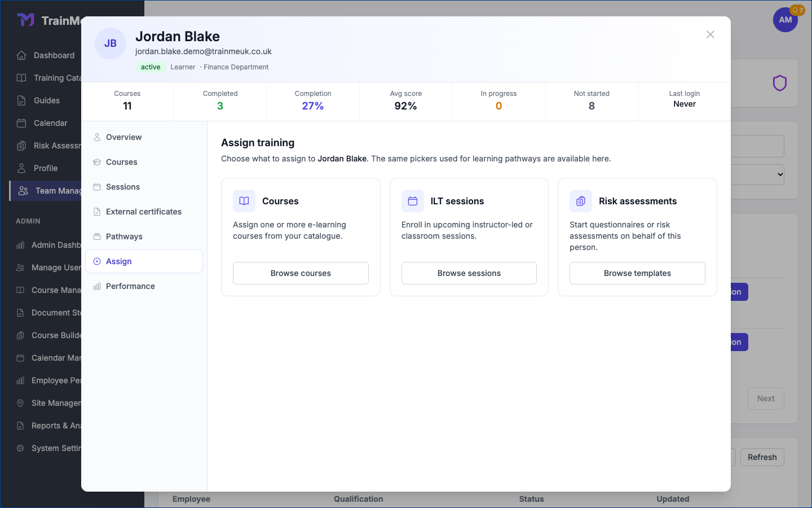Click the Pathways stack icon
The height and width of the screenshot is (508, 812).
tap(97, 237)
